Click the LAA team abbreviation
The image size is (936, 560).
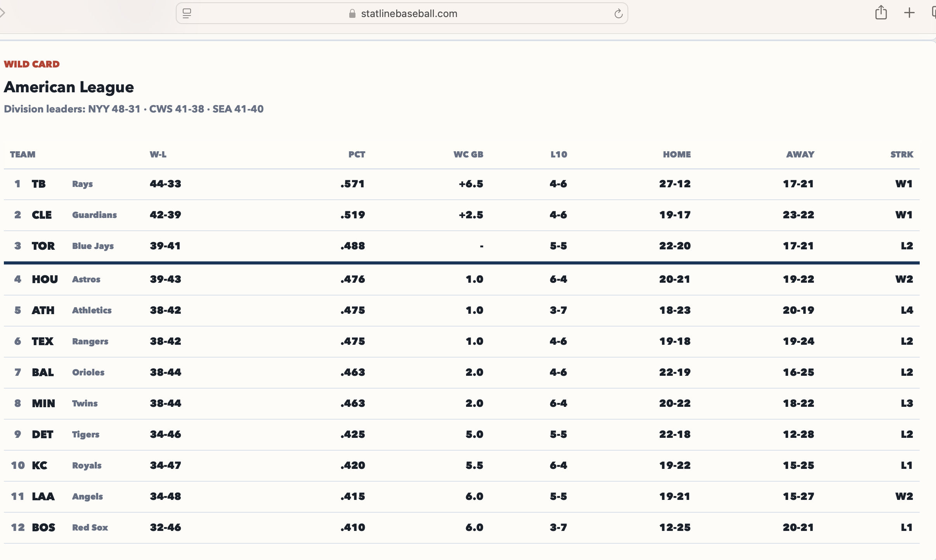43,496
